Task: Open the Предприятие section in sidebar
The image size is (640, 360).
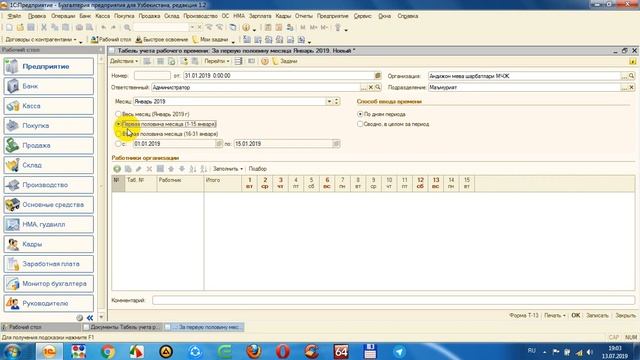Action: (49, 67)
